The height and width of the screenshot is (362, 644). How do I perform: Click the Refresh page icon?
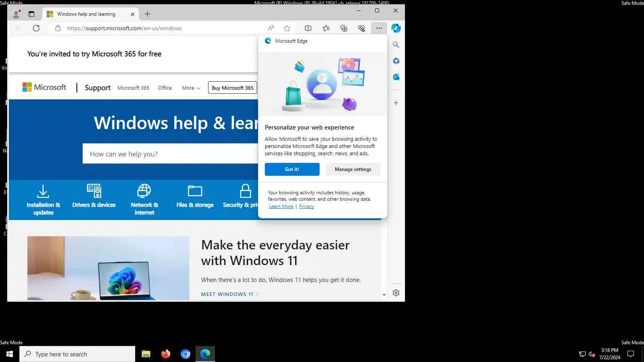(x=36, y=28)
